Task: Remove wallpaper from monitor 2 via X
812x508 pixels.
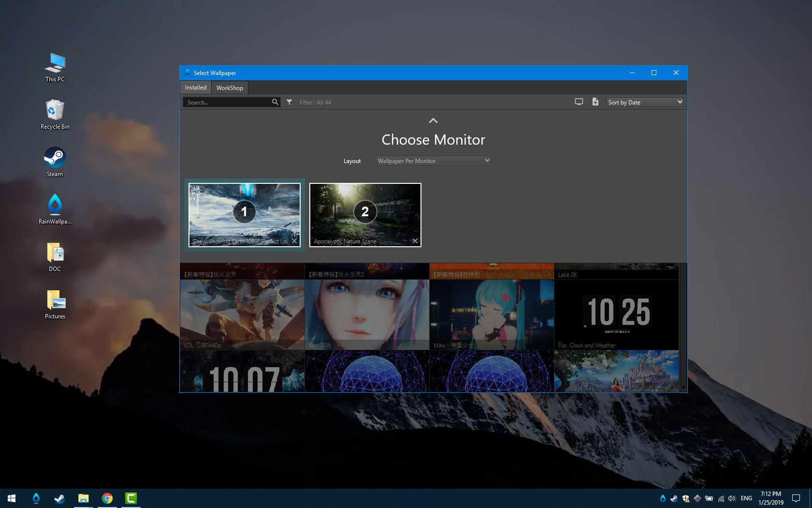Action: [415, 240]
